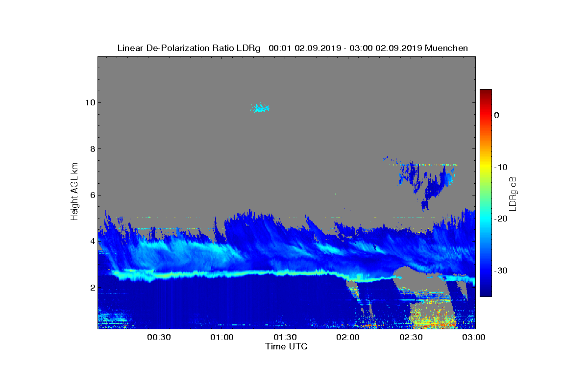This screenshot has height=392, width=588.
Task: Click the colorbar value '-20'
Action: click(500, 219)
